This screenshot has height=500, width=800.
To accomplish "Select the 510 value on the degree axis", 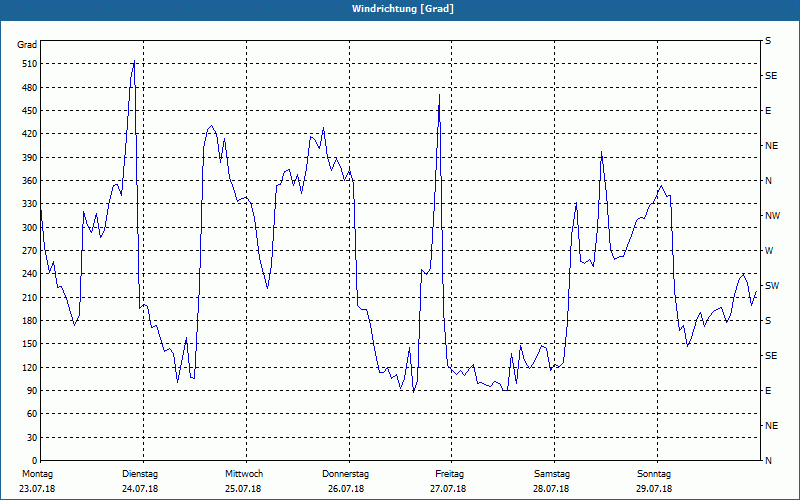I will pos(29,64).
